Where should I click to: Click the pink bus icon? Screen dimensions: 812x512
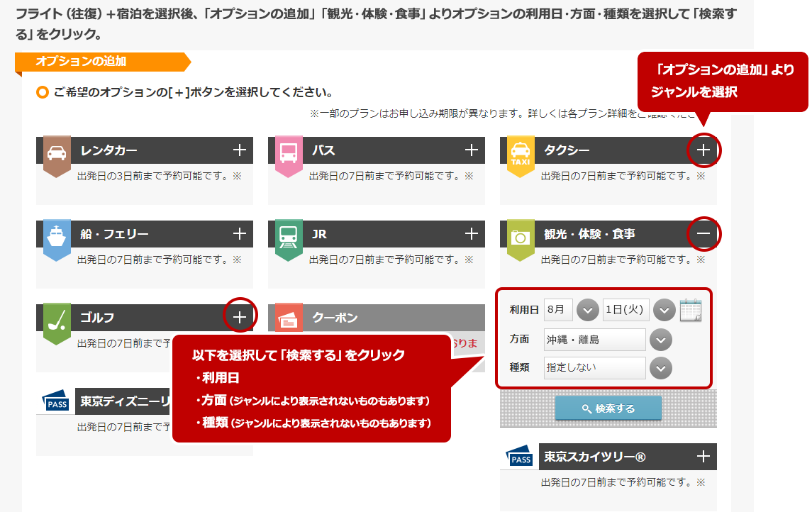[x=289, y=152]
